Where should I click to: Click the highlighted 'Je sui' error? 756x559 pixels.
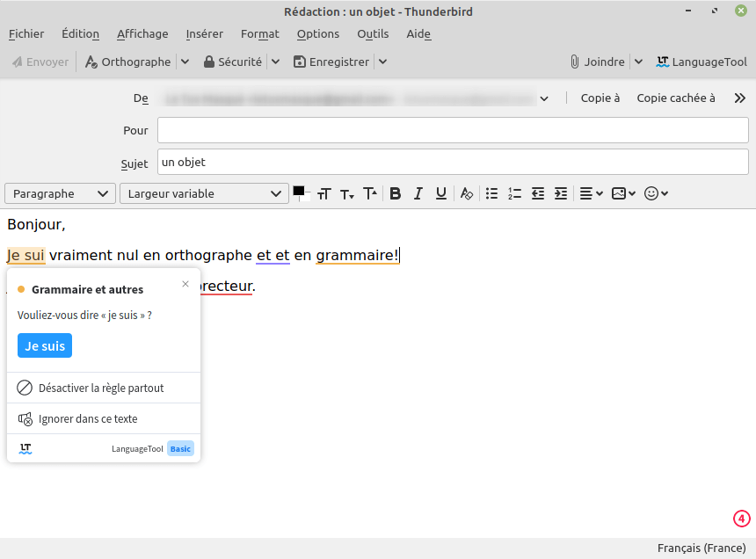tap(26, 255)
